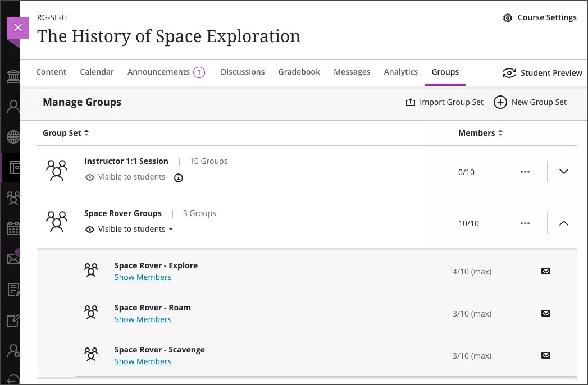
Task: Select the Organizations icon in the sidebar
Action: pos(12,198)
